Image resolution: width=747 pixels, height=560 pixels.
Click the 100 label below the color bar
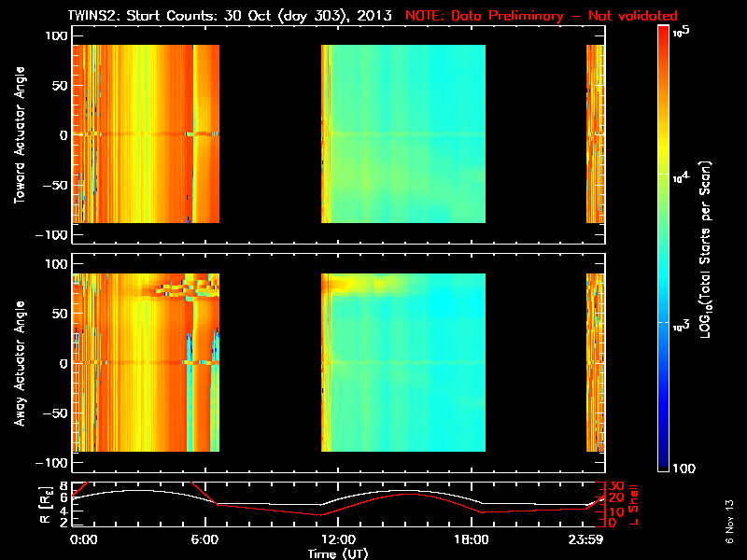(x=684, y=469)
